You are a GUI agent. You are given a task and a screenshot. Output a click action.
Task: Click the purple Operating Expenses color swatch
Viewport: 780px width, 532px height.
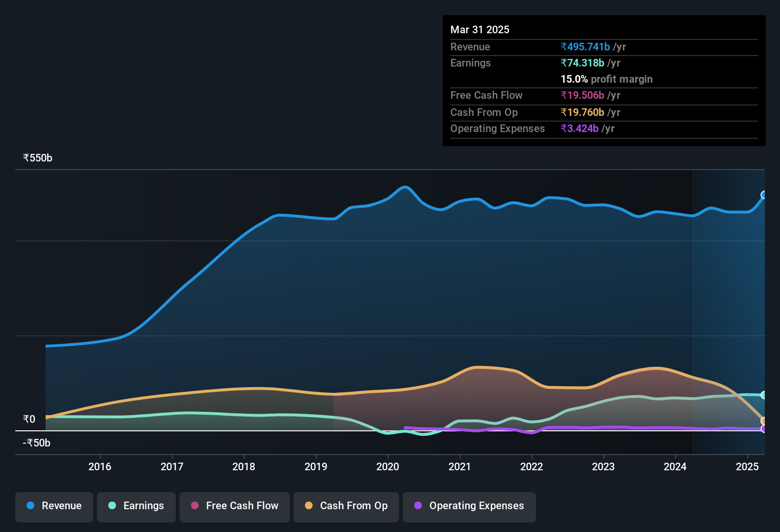(418, 506)
